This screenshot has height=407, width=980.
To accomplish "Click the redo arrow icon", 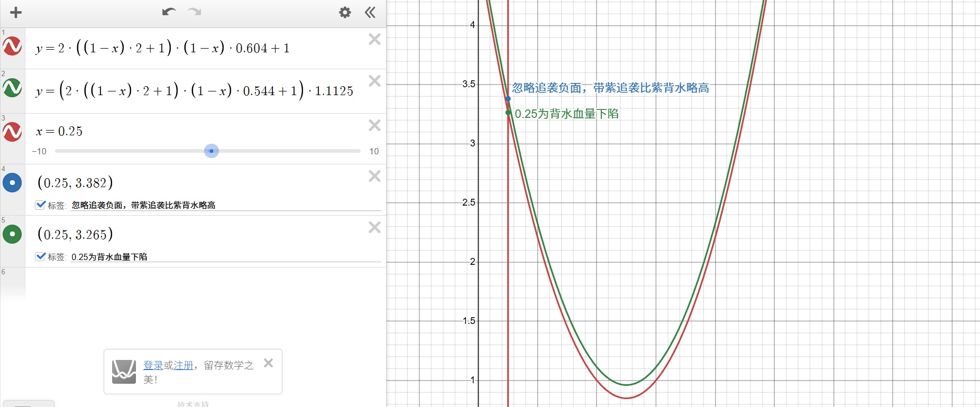I will click(195, 12).
